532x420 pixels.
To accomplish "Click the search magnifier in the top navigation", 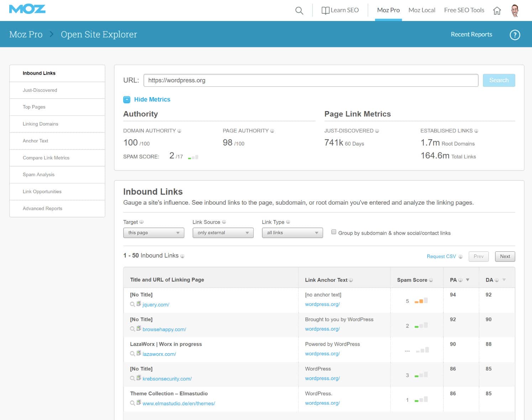I will pos(299,10).
